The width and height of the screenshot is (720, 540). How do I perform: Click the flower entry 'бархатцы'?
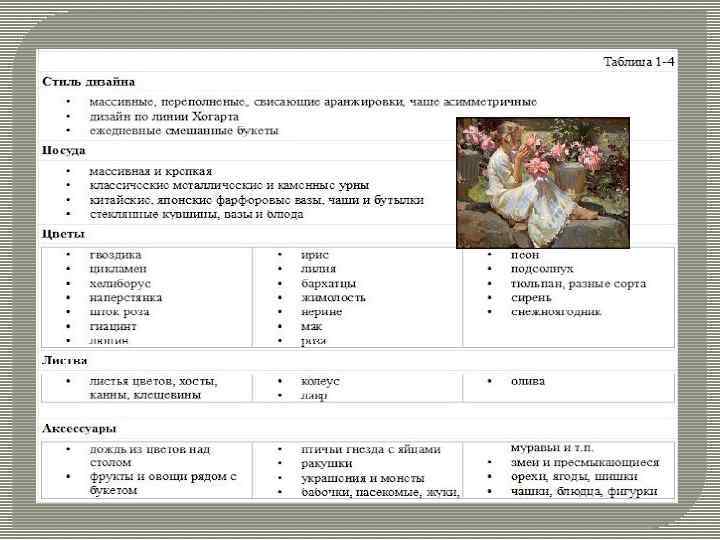[x=328, y=284]
